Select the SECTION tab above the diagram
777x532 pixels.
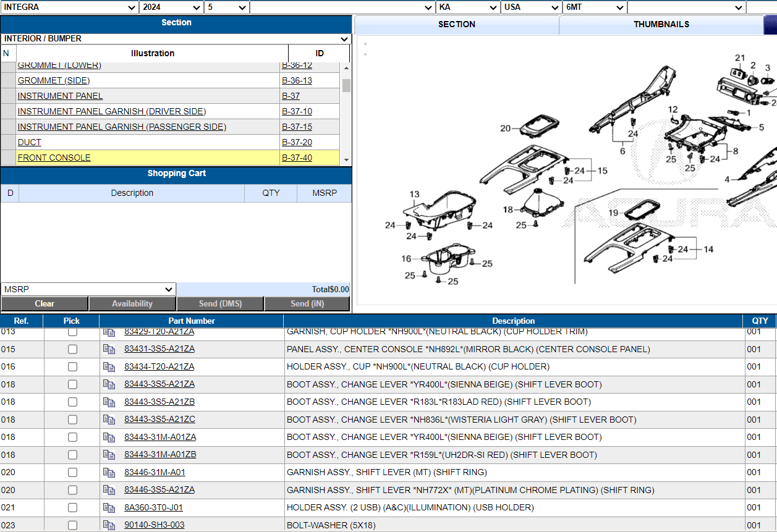coord(456,25)
